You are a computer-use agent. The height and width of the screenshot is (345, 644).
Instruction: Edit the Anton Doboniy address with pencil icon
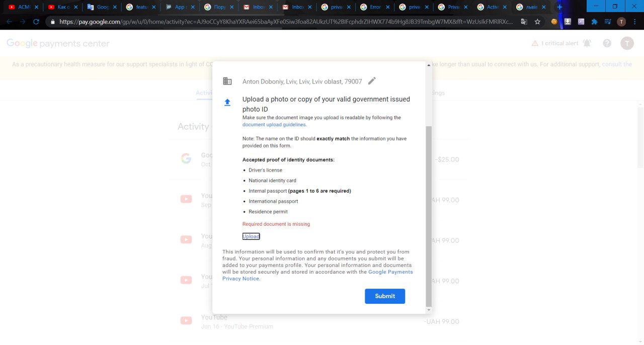(372, 81)
